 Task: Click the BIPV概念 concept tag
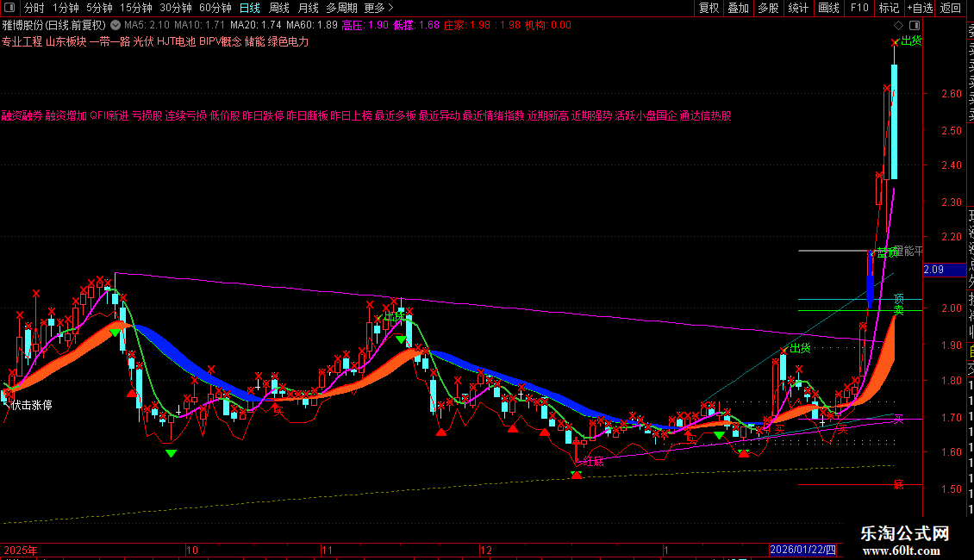pos(221,41)
